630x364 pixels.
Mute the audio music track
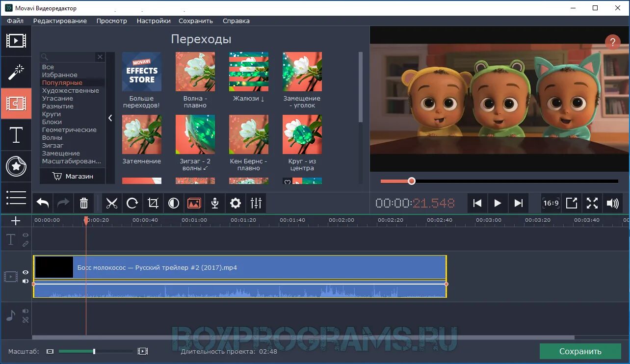26,311
